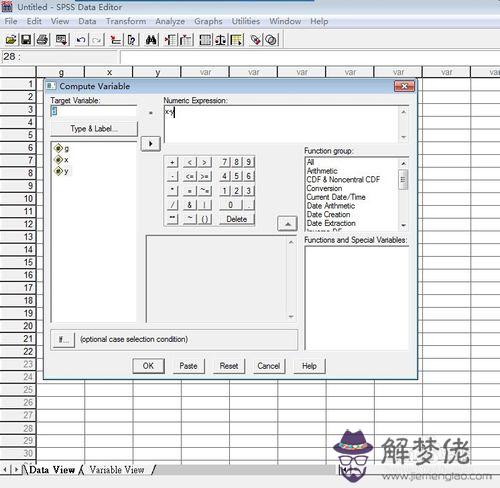The image size is (500, 488).
Task: Switch to the Data View tab
Action: pos(52,470)
